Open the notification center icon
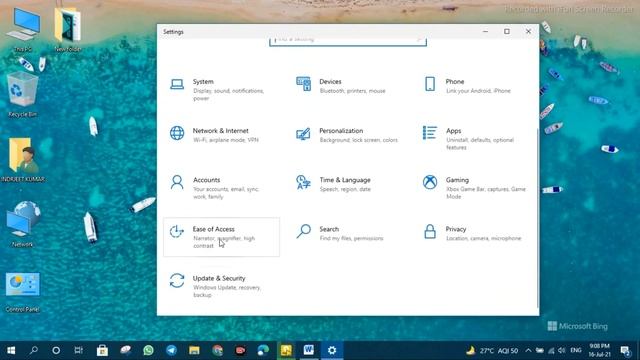This screenshot has width=640, height=360. click(625, 350)
